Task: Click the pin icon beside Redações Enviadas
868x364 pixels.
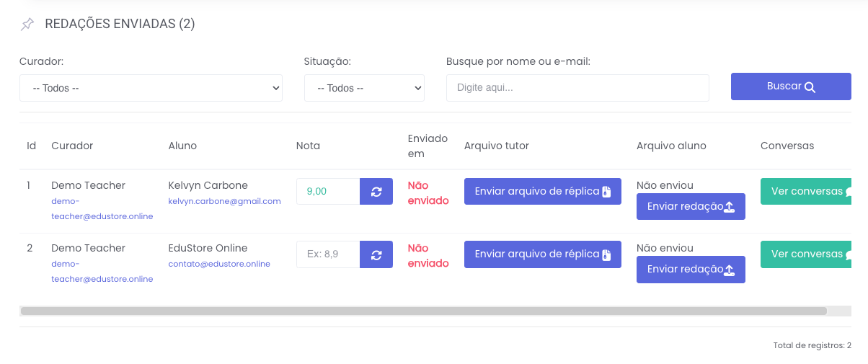Action: [27, 25]
